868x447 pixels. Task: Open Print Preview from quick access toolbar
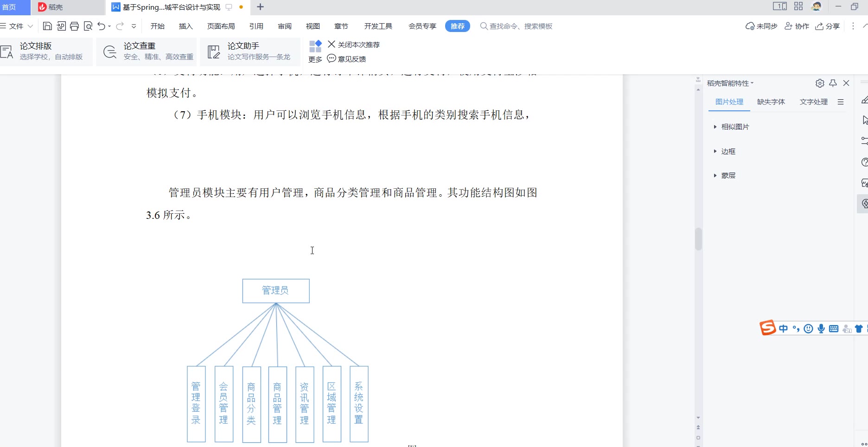point(88,26)
